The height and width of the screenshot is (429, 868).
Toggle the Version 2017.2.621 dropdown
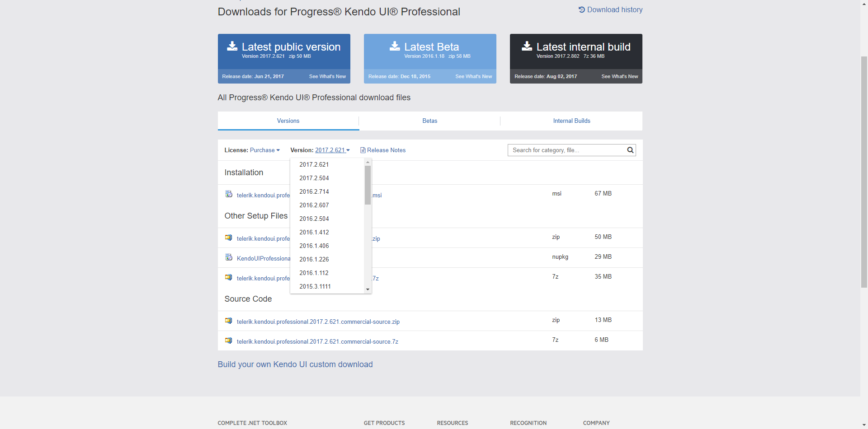coord(332,150)
